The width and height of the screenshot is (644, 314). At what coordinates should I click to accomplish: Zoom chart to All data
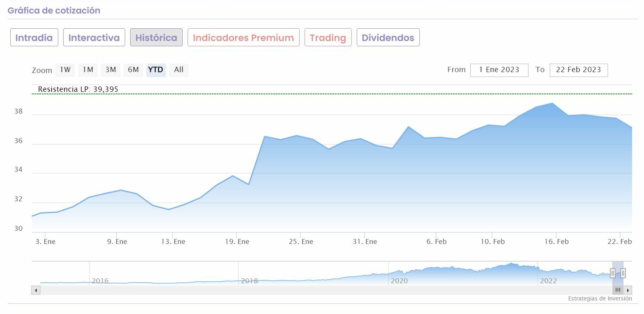179,70
